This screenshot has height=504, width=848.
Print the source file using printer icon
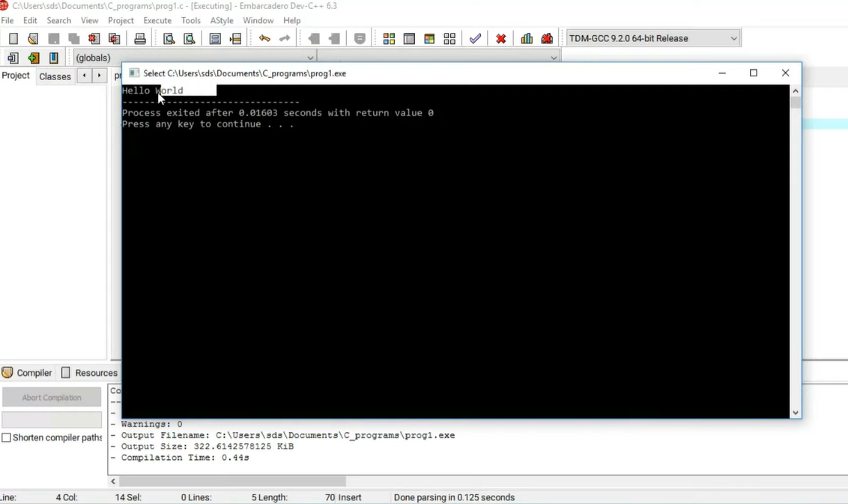coord(140,38)
